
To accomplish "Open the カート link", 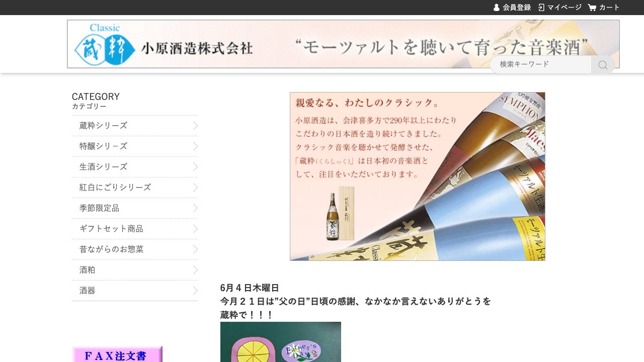I will point(609,8).
